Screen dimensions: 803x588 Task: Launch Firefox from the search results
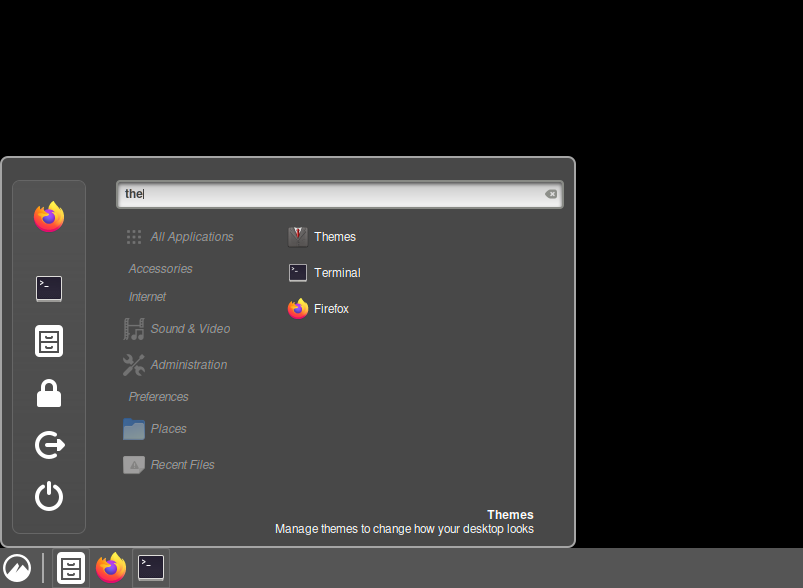pyautogui.click(x=319, y=308)
